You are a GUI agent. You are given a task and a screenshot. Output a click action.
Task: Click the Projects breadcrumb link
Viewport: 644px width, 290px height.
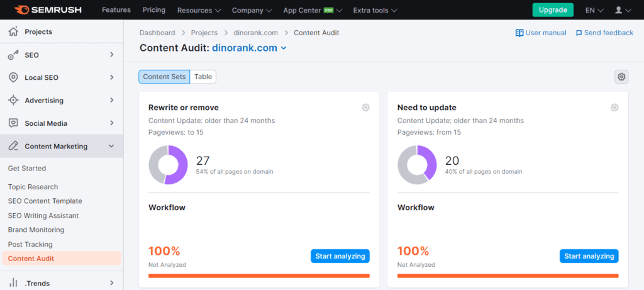point(204,33)
